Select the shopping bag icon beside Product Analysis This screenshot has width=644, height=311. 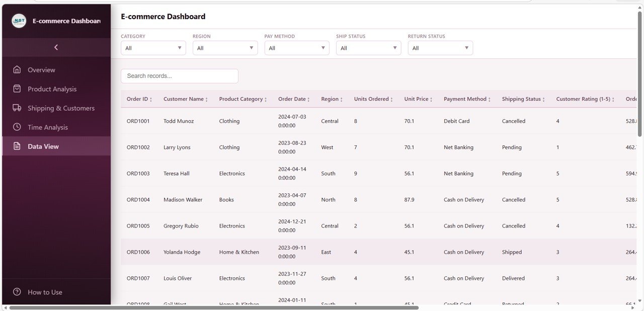16,89
